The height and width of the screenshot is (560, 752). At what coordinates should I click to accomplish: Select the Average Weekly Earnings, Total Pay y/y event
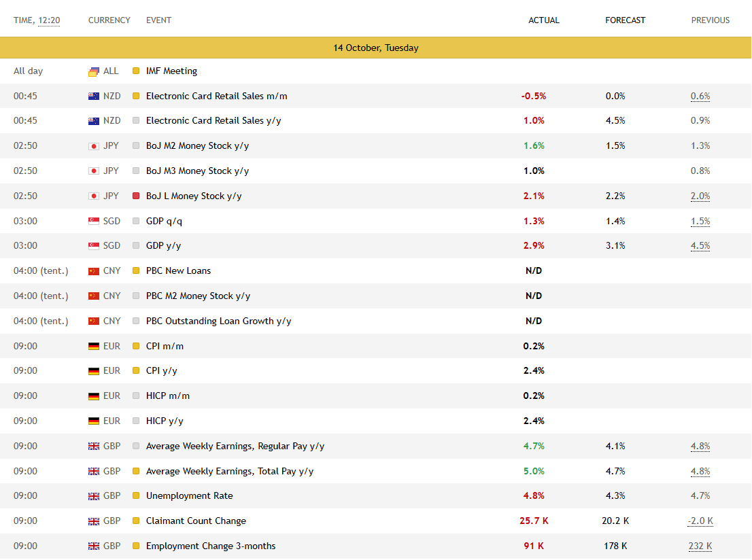point(229,472)
